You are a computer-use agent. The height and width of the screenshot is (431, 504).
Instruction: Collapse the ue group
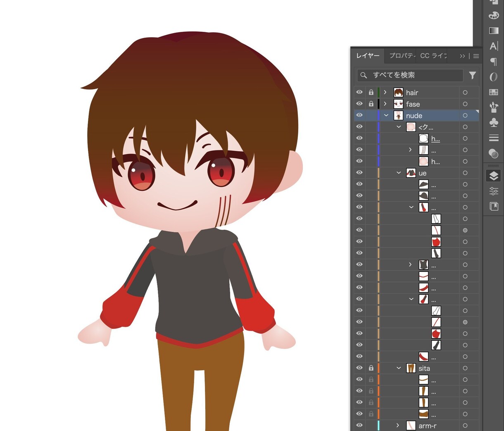click(x=399, y=173)
